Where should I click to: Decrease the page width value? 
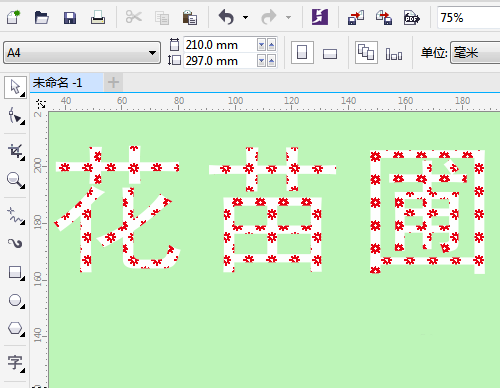(262, 44)
